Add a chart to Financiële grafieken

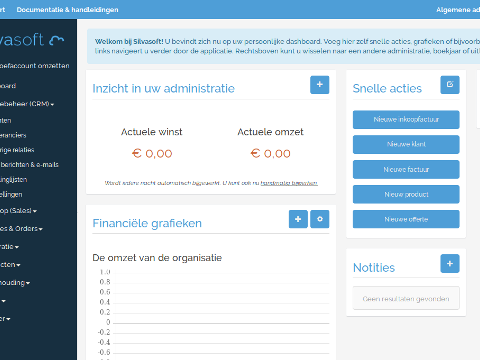pyautogui.click(x=298, y=219)
